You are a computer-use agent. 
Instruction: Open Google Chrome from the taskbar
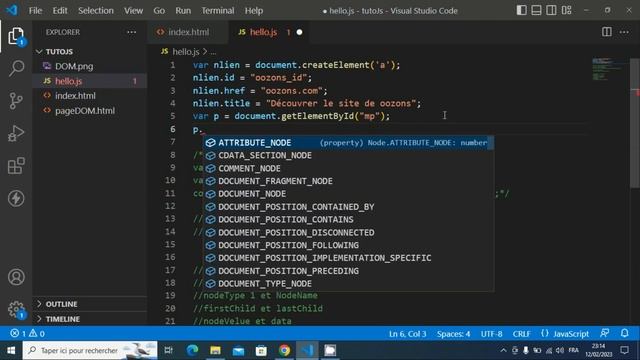click(284, 350)
